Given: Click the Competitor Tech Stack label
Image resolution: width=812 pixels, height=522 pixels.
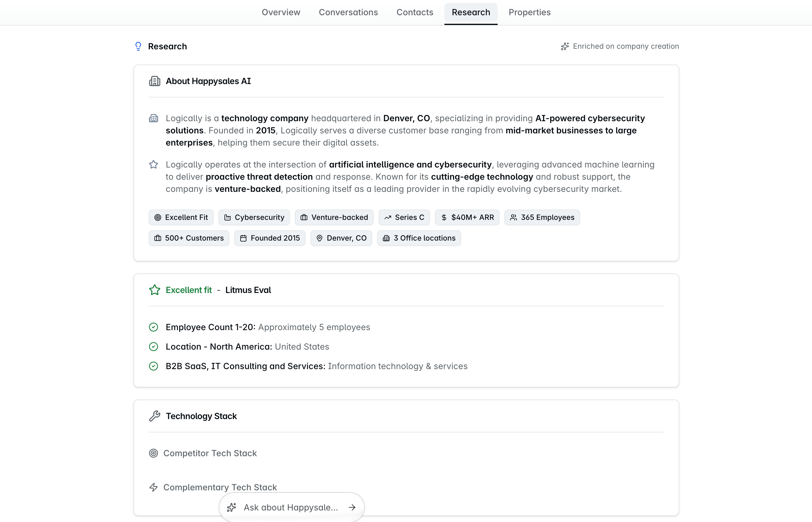Looking at the screenshot, I should (x=210, y=453).
